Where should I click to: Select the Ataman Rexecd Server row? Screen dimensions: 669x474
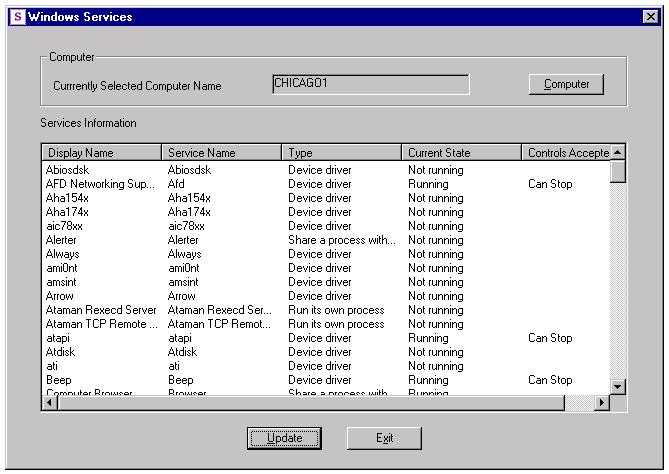click(x=101, y=310)
